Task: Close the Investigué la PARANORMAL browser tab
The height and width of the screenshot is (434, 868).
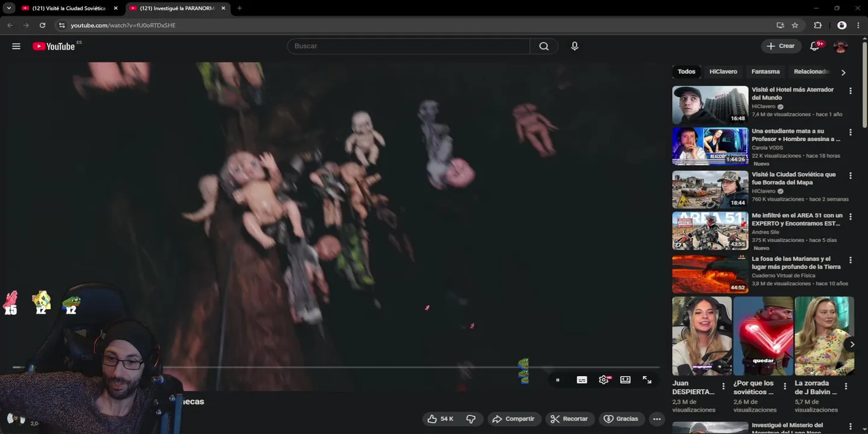Action: point(224,8)
